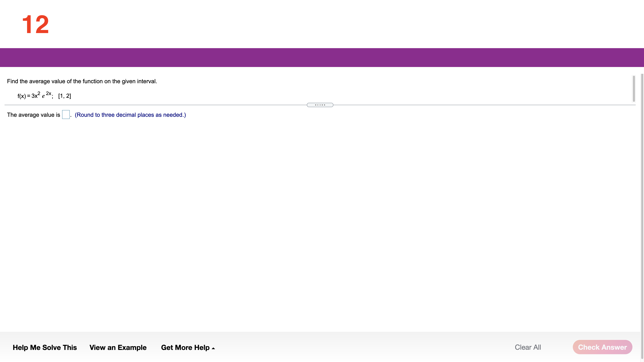Click the purple header banner
Viewport: 644px width, 362px height.
pos(322,57)
